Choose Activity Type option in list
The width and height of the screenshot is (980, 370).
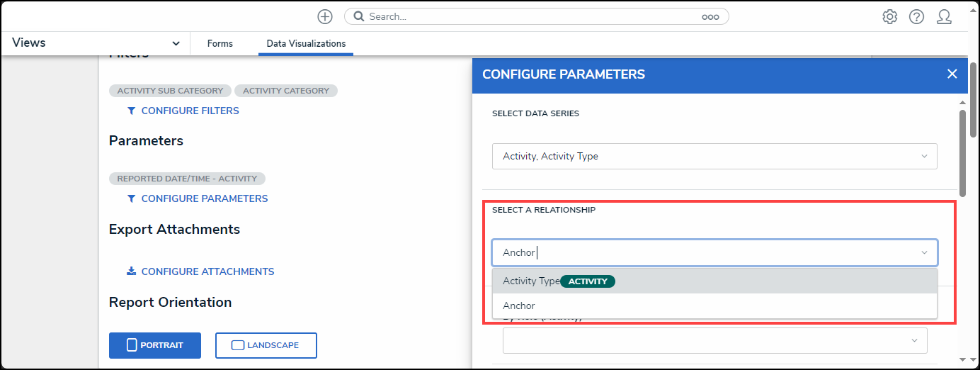532,281
